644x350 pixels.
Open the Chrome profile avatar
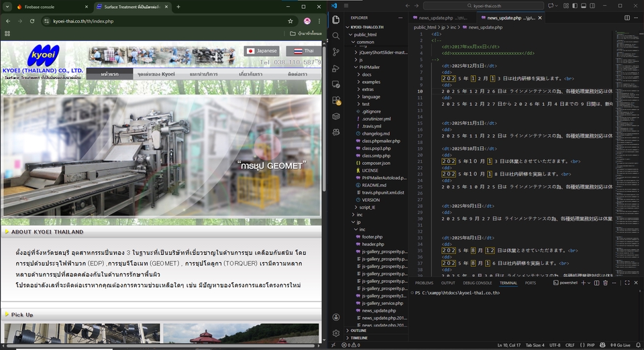click(x=307, y=21)
